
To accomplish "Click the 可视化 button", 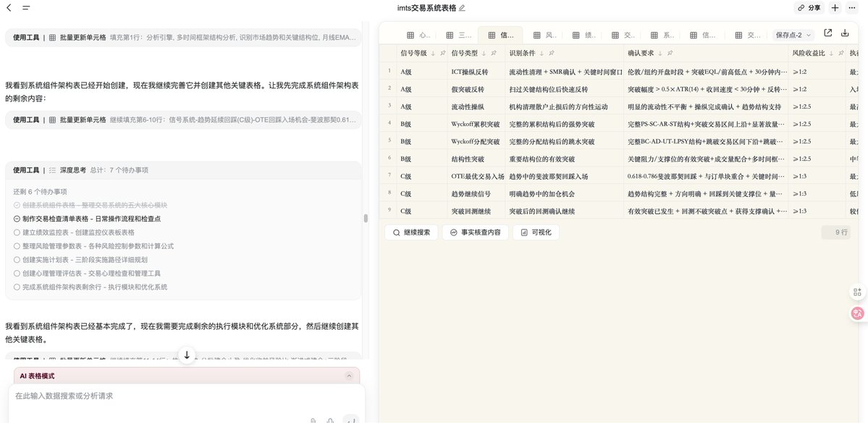I will click(536, 233).
